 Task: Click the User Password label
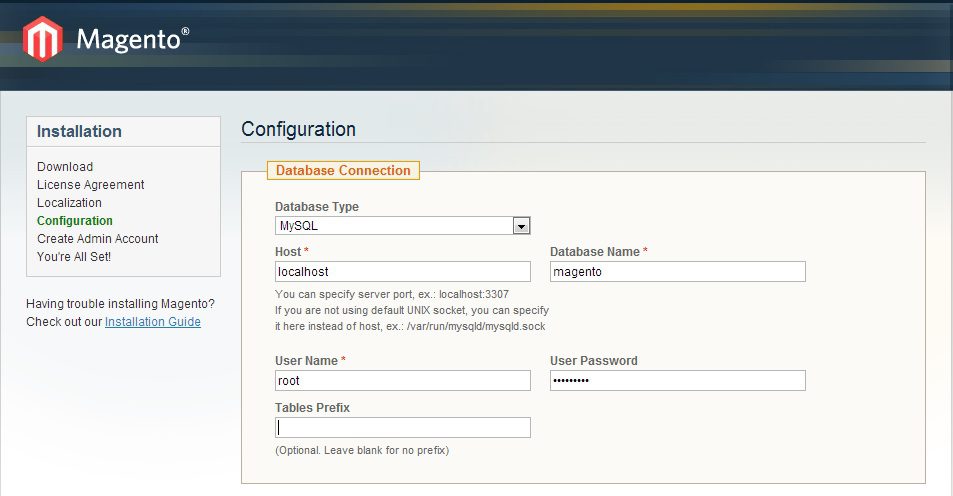point(594,360)
